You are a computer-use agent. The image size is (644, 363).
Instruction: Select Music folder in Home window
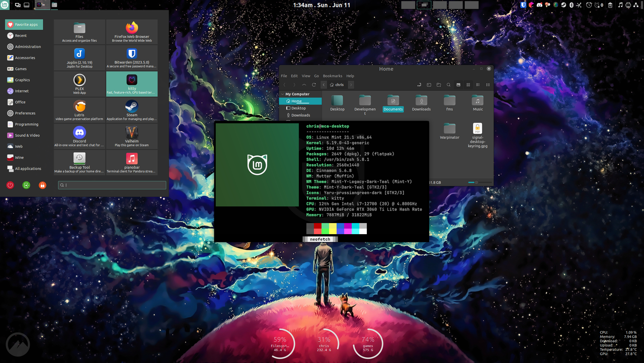[478, 103]
